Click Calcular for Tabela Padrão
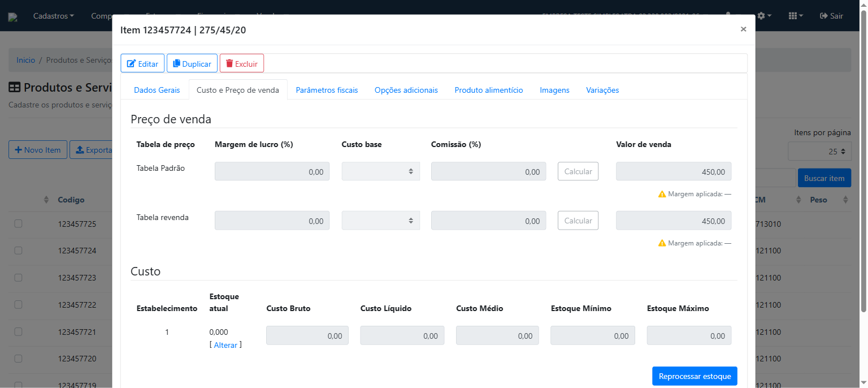The height and width of the screenshot is (388, 868). point(578,171)
